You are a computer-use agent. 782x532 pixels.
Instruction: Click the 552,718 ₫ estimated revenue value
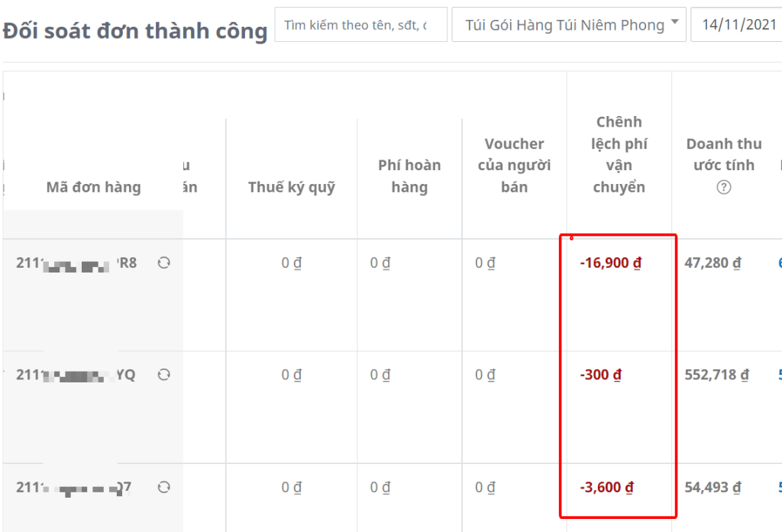coord(716,375)
